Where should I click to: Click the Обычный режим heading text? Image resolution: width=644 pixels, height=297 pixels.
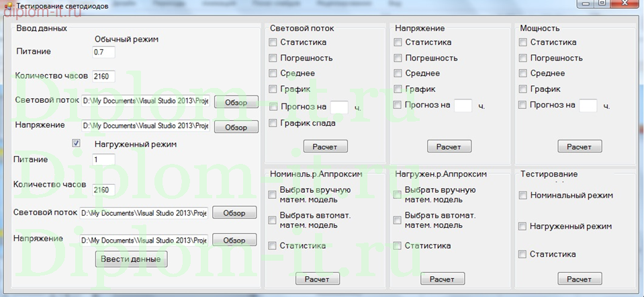[x=126, y=40]
